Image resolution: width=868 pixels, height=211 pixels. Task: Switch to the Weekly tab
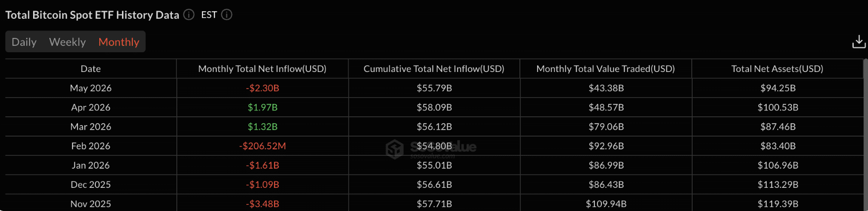pos(67,42)
